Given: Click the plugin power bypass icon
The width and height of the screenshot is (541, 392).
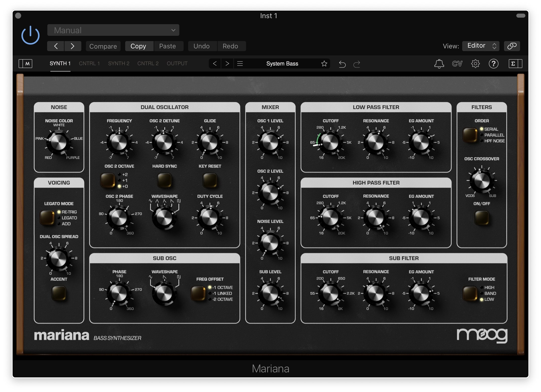Looking at the screenshot, I should (x=30, y=35).
